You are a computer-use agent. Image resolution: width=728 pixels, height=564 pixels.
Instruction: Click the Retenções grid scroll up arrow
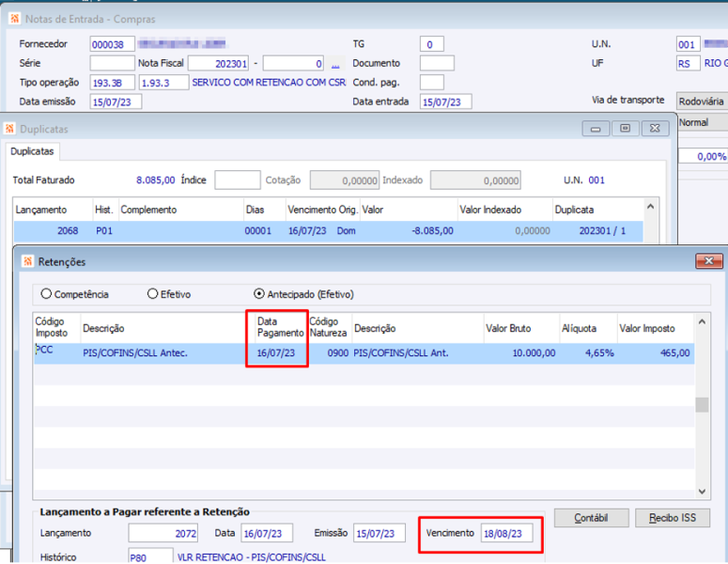click(x=702, y=321)
